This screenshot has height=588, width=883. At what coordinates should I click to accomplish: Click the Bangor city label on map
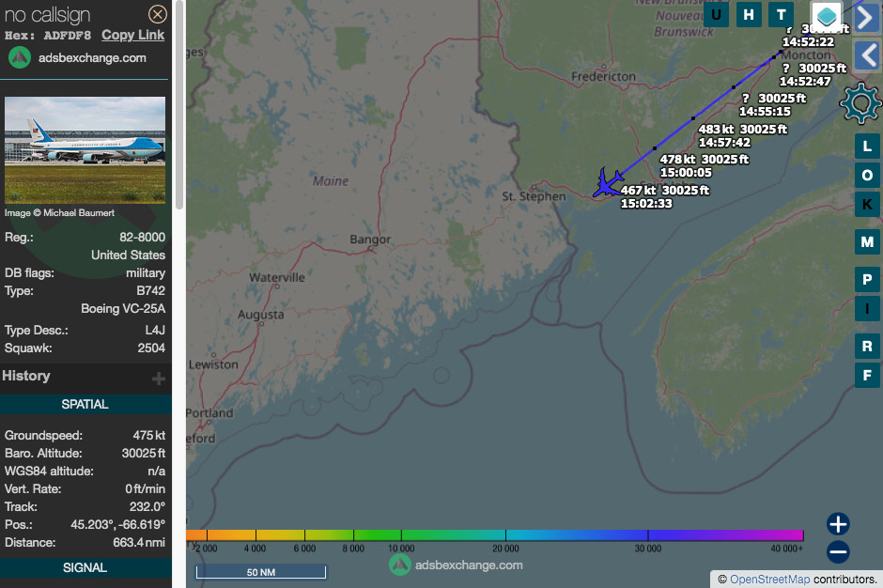click(370, 240)
